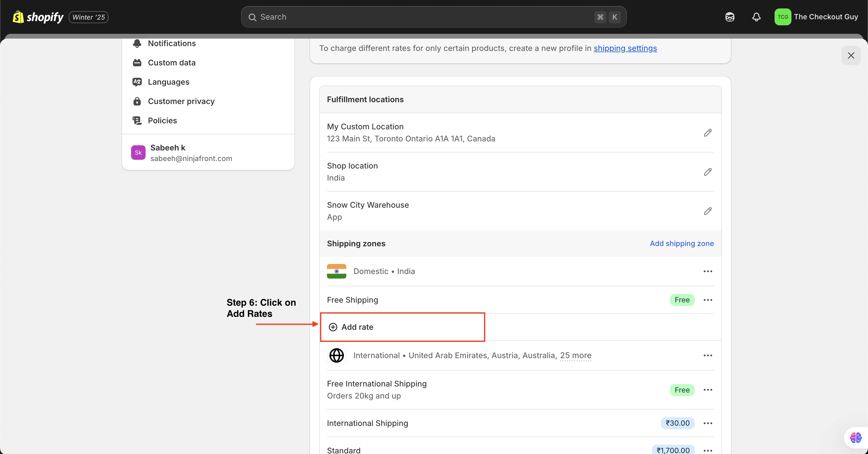The height and width of the screenshot is (454, 868).
Task: Click the three-dot menu for Free Shipping rate
Action: [x=707, y=300]
